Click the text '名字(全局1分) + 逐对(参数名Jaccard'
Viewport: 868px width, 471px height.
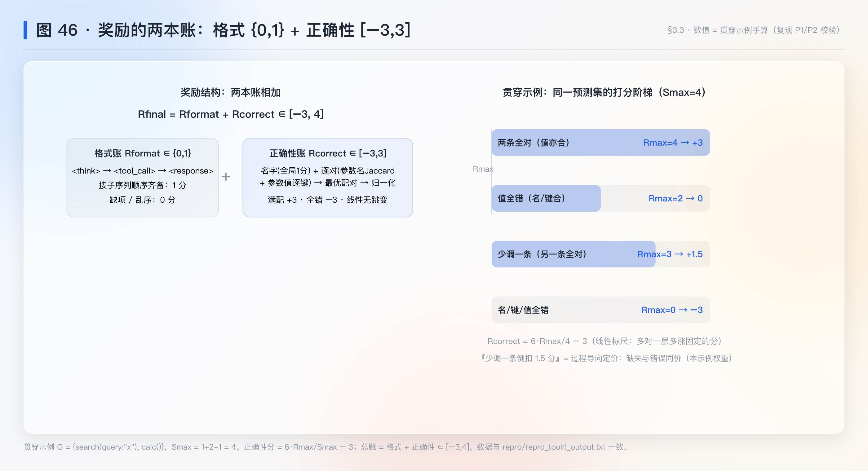328,171
